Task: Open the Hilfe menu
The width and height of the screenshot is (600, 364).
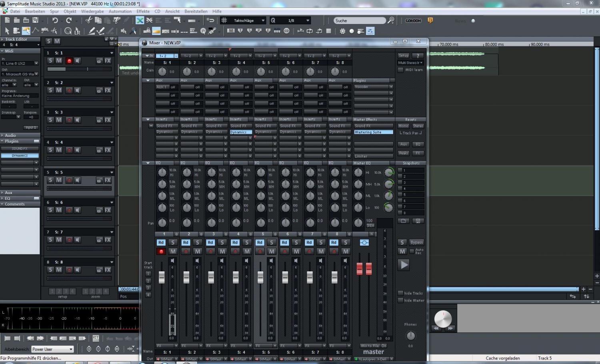Action: (217, 11)
